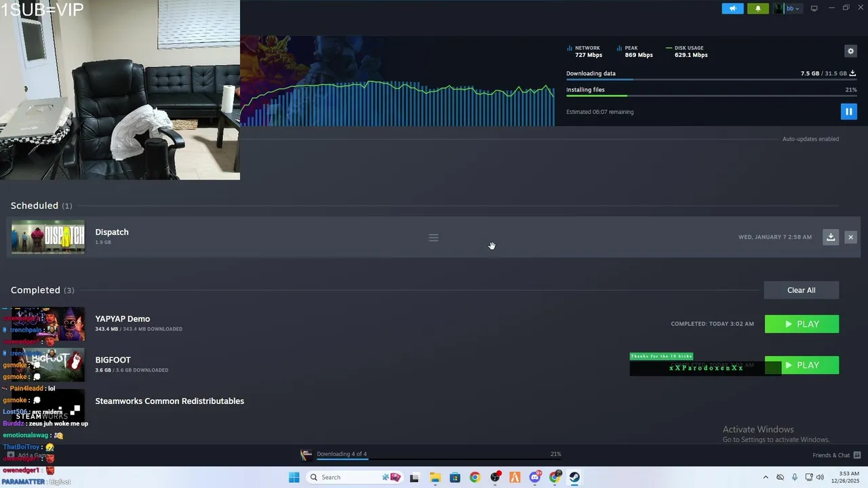This screenshot has height=488, width=868.
Task: Click the YAPYAP Demo title
Action: pyautogui.click(x=123, y=319)
